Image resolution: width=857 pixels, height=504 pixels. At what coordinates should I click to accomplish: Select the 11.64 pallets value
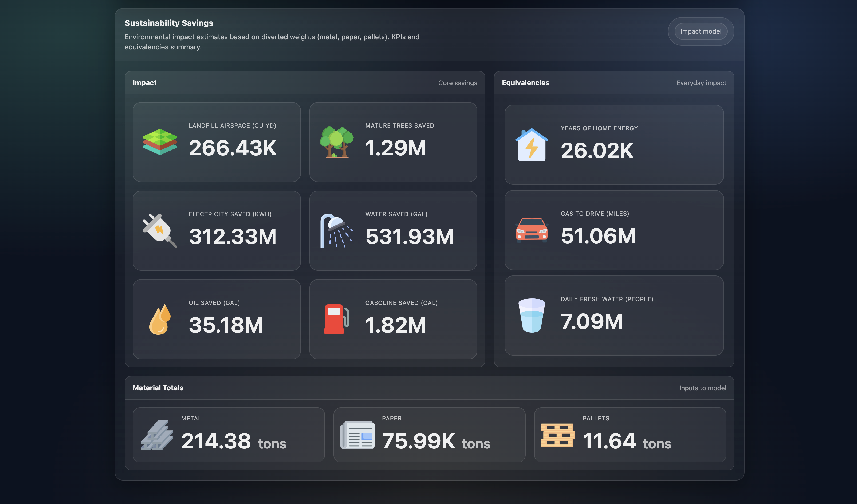point(609,441)
